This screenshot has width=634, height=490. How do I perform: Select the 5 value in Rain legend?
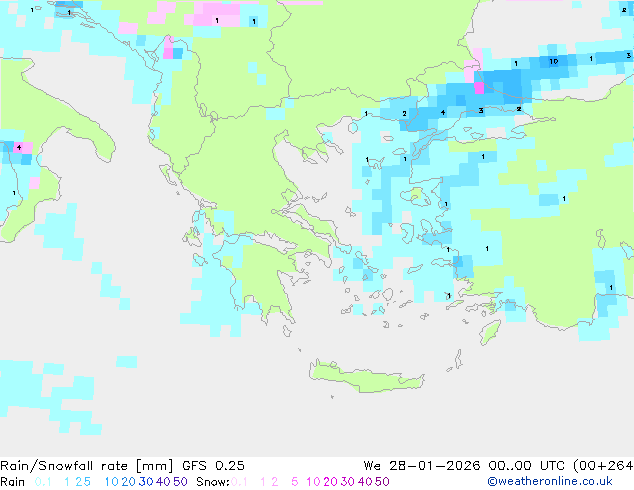(x=87, y=482)
